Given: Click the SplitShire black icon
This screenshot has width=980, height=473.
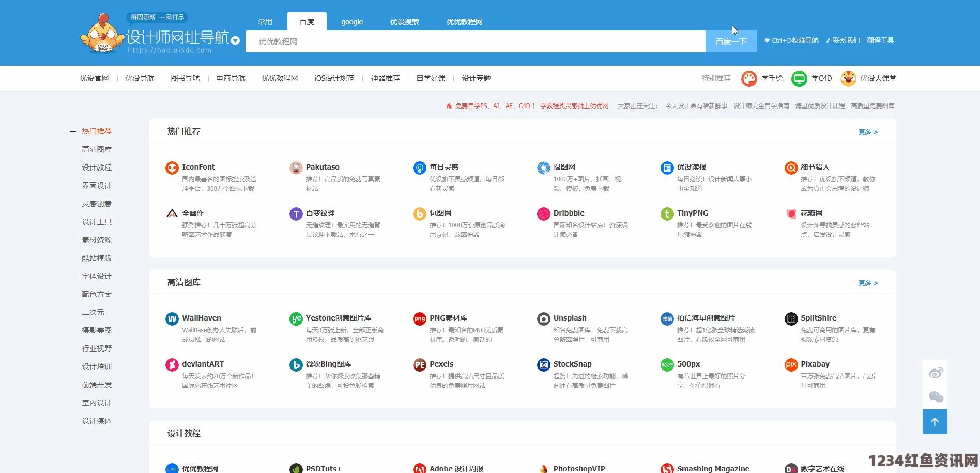Looking at the screenshot, I should 791,318.
